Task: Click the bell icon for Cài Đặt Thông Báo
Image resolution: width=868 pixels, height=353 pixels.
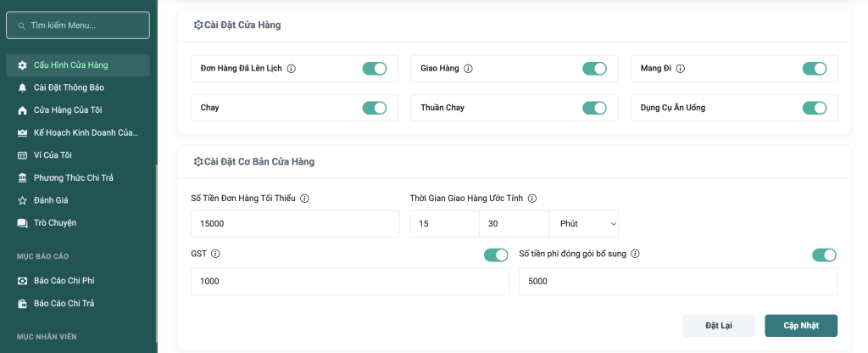Action: click(x=22, y=87)
